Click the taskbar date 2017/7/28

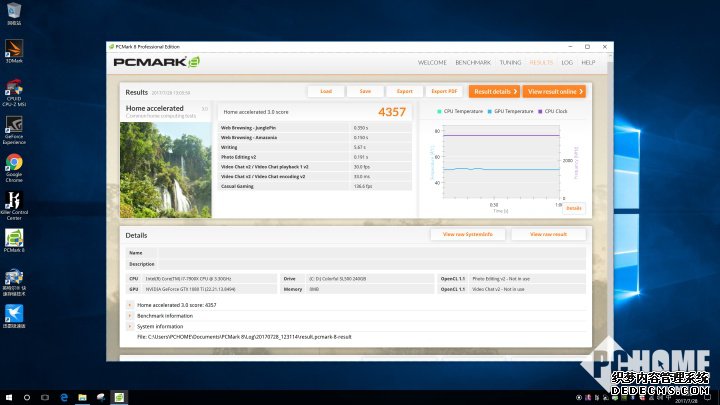tap(686, 401)
